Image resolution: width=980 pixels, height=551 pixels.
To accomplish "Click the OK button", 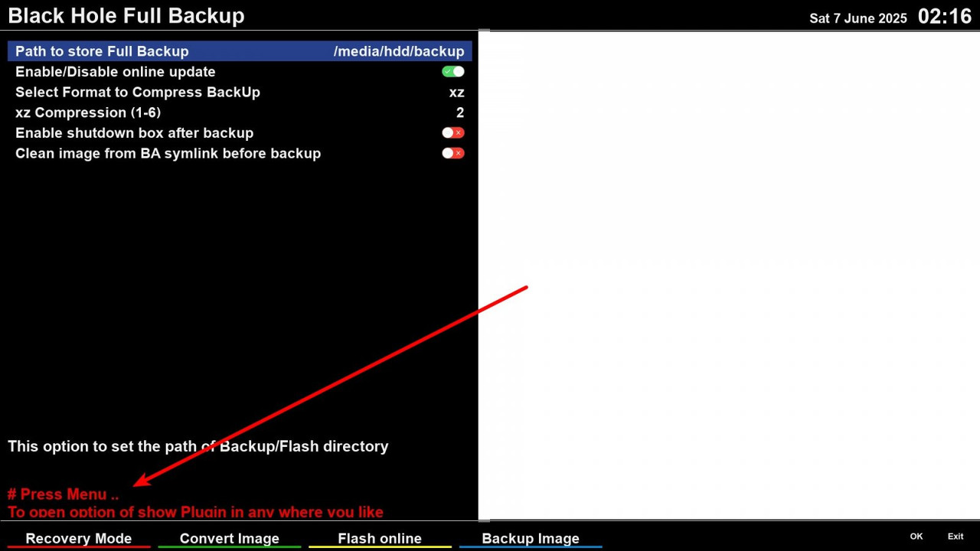I will coord(916,536).
